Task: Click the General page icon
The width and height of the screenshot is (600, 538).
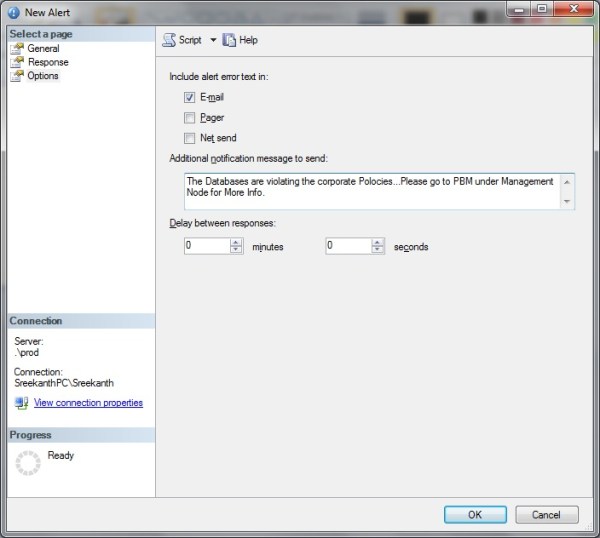Action: 17,48
